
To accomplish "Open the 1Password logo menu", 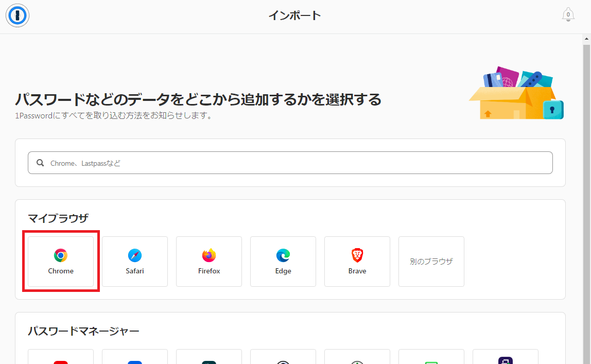I will point(18,15).
